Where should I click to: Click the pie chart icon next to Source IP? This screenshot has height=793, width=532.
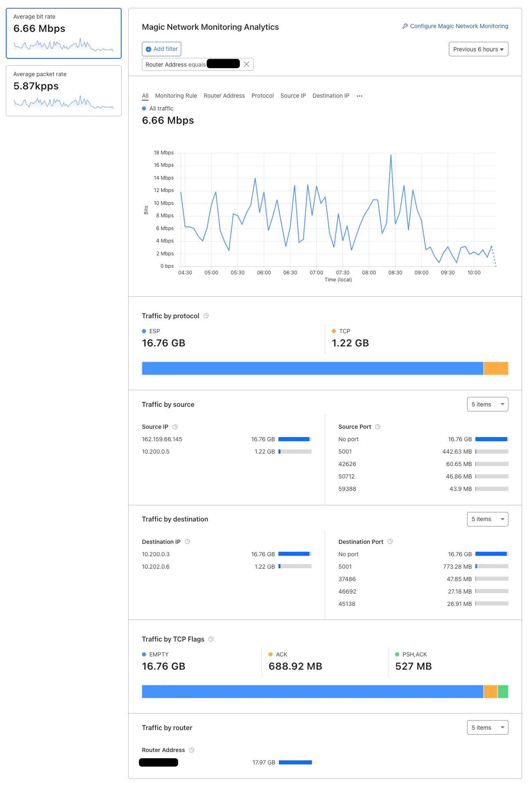click(175, 427)
